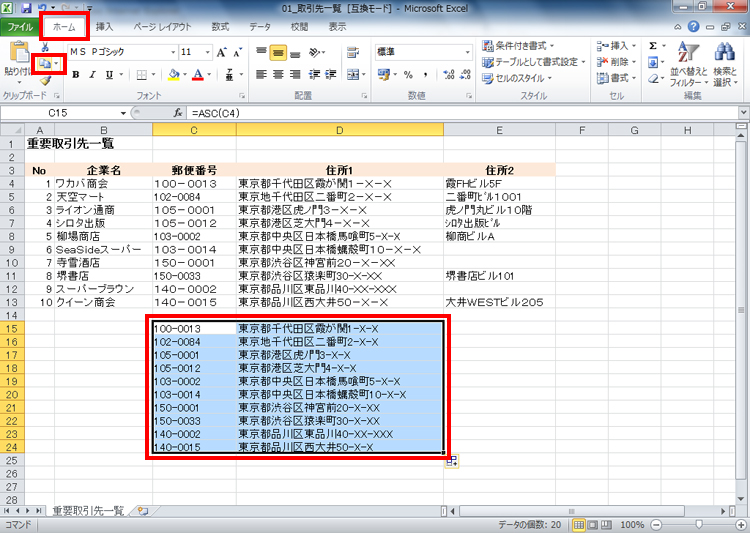The image size is (750, 533).
Task: Click Merge and Center icon
Action: tap(353, 75)
